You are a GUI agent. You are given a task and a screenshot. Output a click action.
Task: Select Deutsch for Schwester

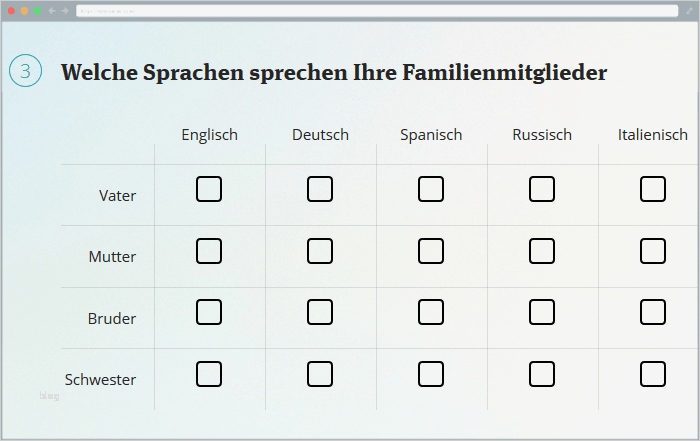[320, 374]
